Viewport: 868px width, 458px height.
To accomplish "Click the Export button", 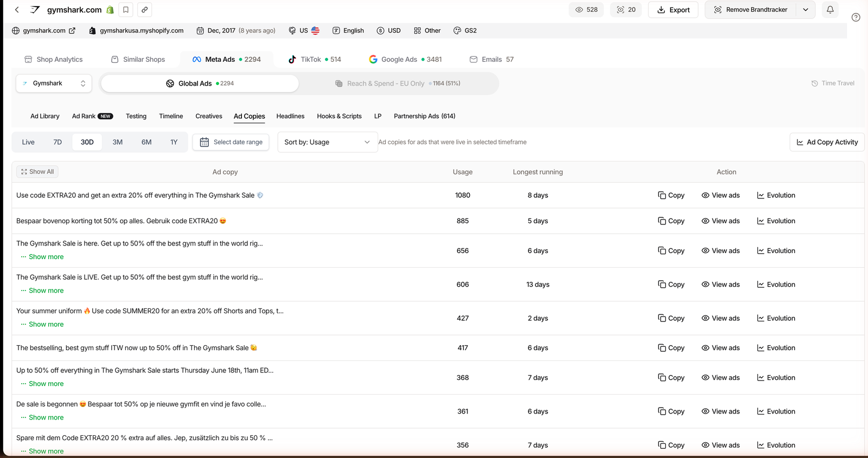I will coord(673,10).
